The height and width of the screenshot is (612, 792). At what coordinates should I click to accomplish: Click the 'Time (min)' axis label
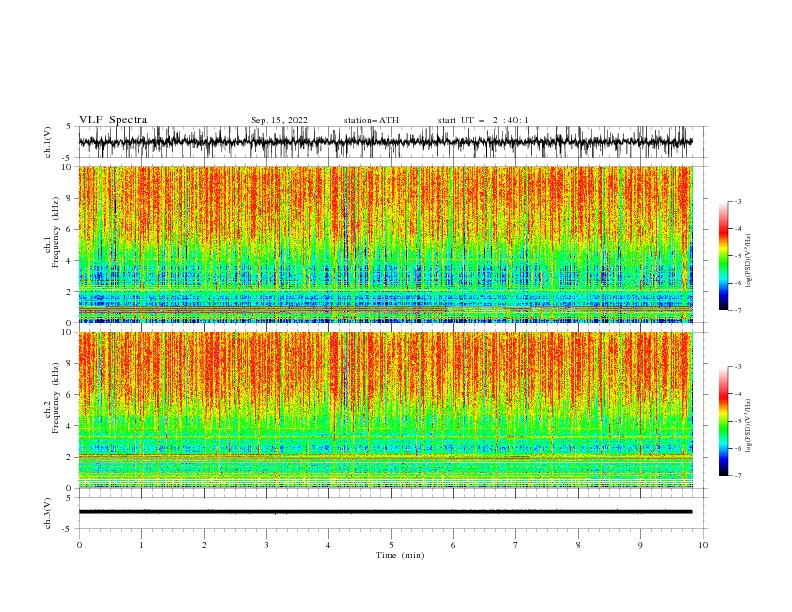click(x=400, y=555)
